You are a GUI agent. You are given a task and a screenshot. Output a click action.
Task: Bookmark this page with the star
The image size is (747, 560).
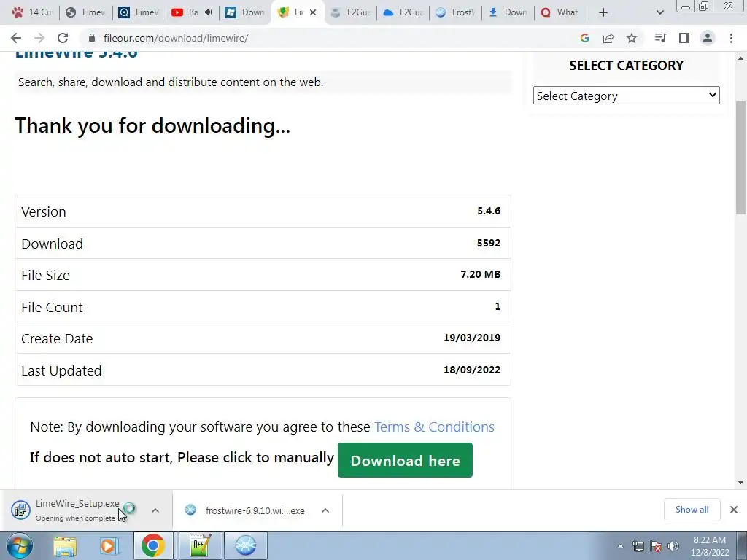pyautogui.click(x=632, y=38)
